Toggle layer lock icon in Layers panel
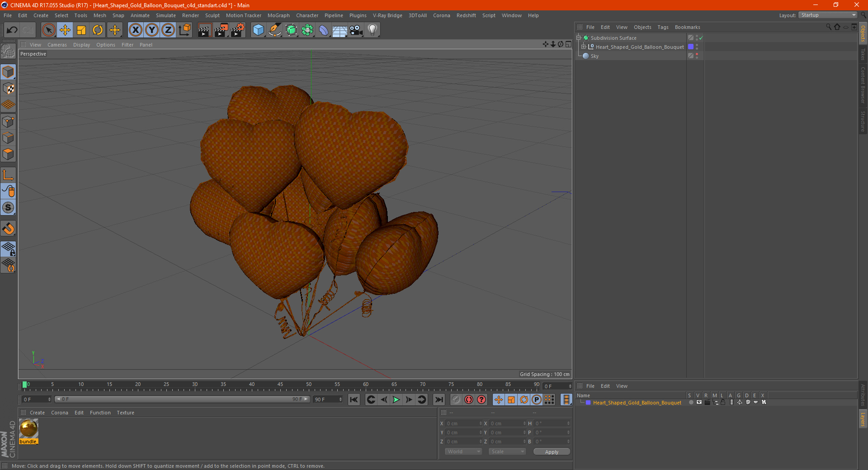 (x=723, y=402)
